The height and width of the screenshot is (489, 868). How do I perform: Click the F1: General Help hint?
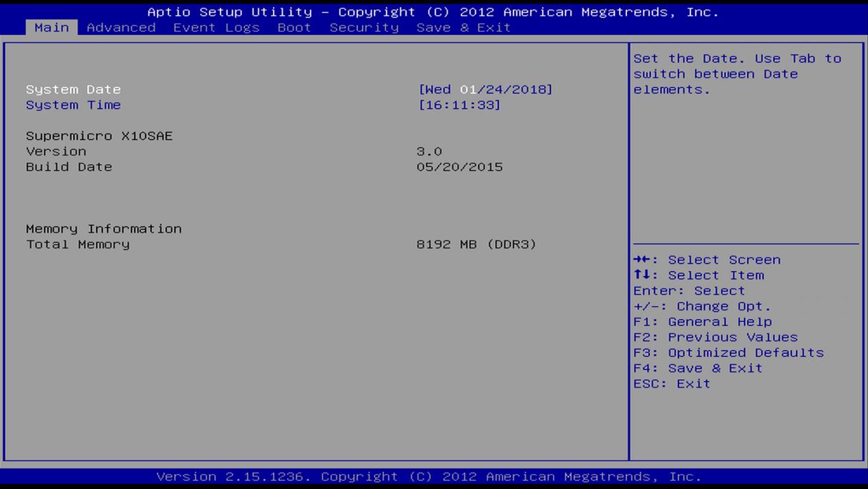702,322
